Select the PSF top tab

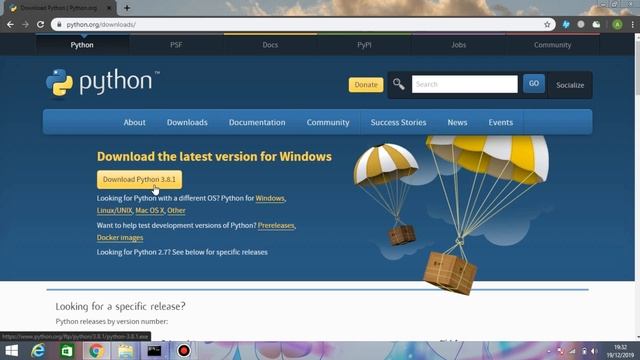pyautogui.click(x=176, y=45)
